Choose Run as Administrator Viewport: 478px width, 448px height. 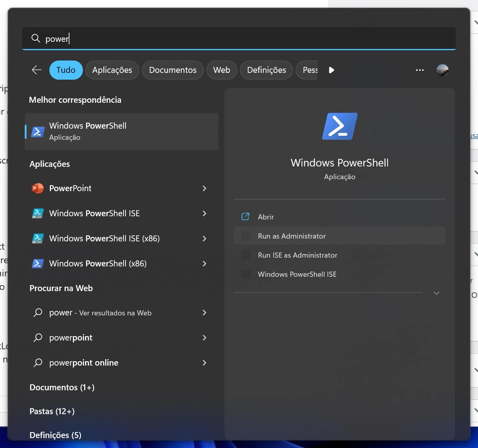pos(339,236)
